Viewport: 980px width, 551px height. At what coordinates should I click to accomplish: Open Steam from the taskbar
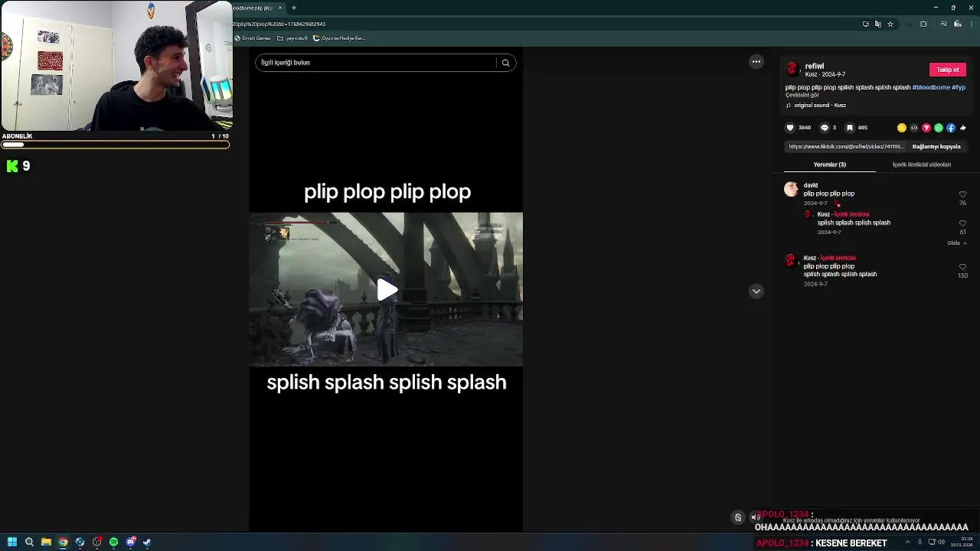click(x=147, y=542)
